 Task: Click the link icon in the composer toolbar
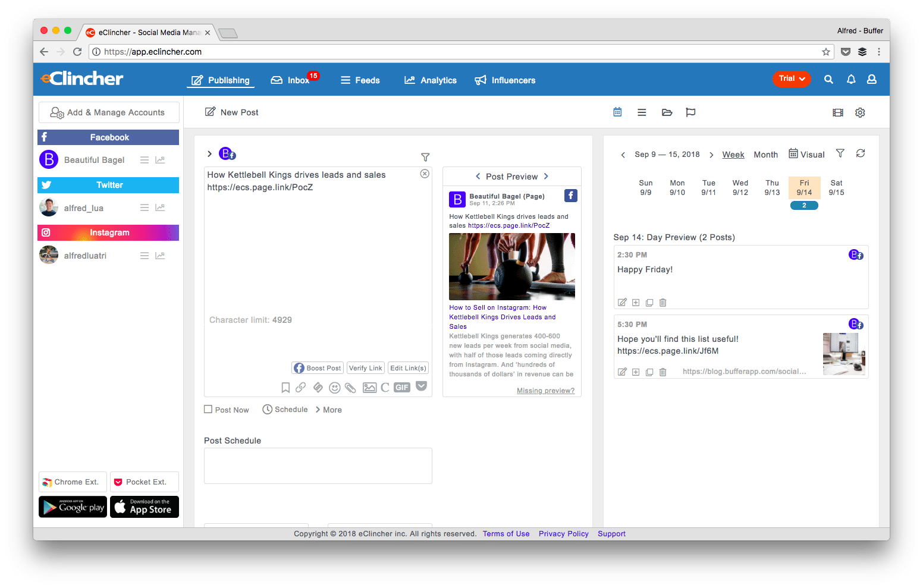click(x=301, y=388)
